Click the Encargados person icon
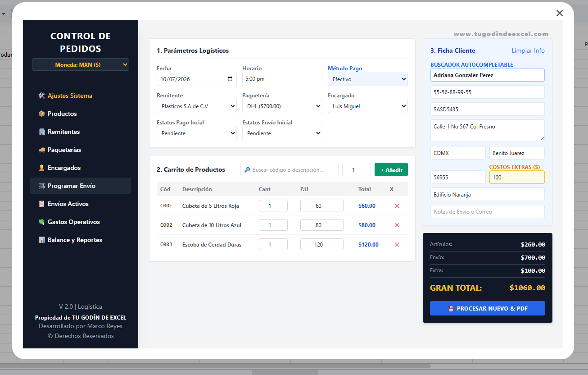Viewport: 588px width, 375px height. point(41,168)
